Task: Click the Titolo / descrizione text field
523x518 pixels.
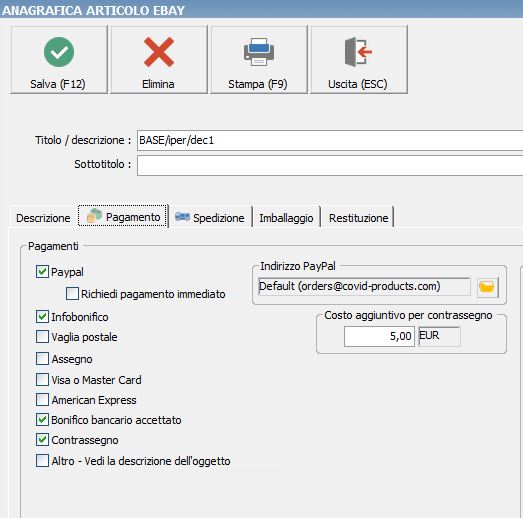Action: (330, 140)
